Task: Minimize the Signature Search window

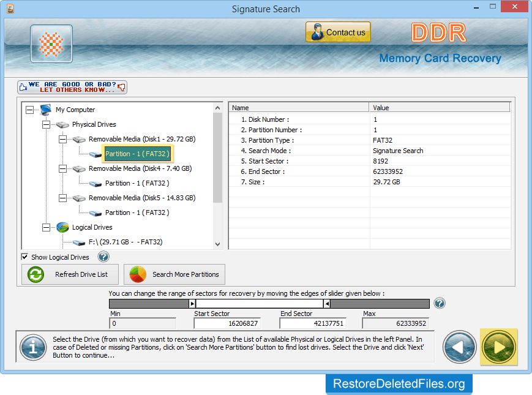Action: (476, 7)
